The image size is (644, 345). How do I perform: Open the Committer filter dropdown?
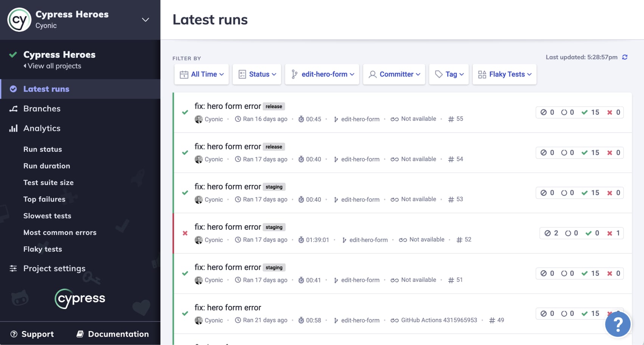(x=394, y=75)
